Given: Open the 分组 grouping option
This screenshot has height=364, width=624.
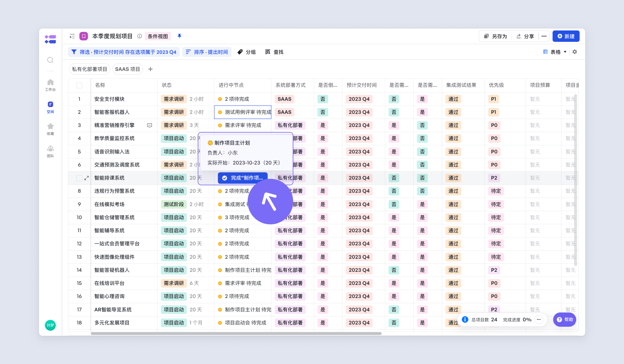Looking at the screenshot, I should tap(247, 52).
